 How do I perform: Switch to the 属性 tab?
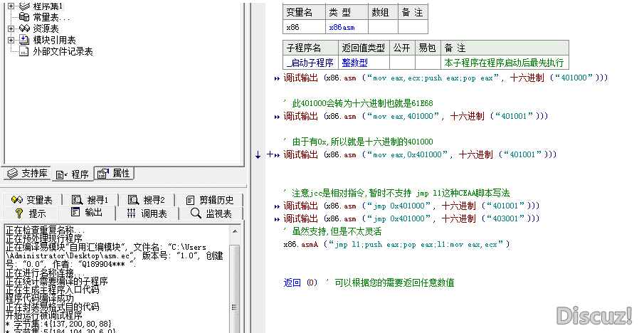pos(113,174)
